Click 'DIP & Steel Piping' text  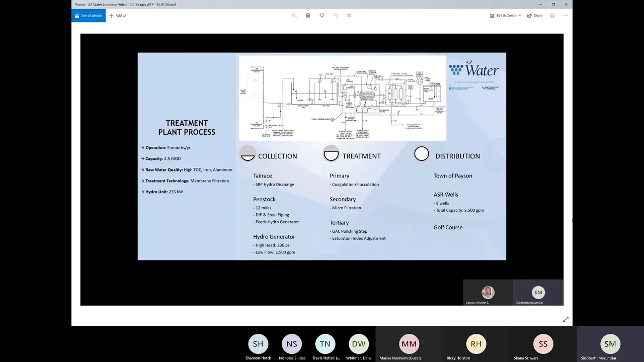271,215
